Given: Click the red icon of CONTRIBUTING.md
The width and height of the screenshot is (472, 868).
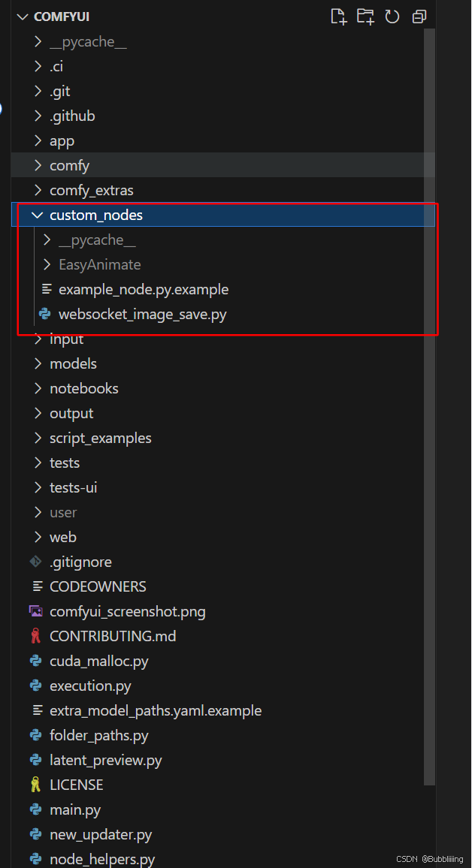Looking at the screenshot, I should [x=35, y=636].
